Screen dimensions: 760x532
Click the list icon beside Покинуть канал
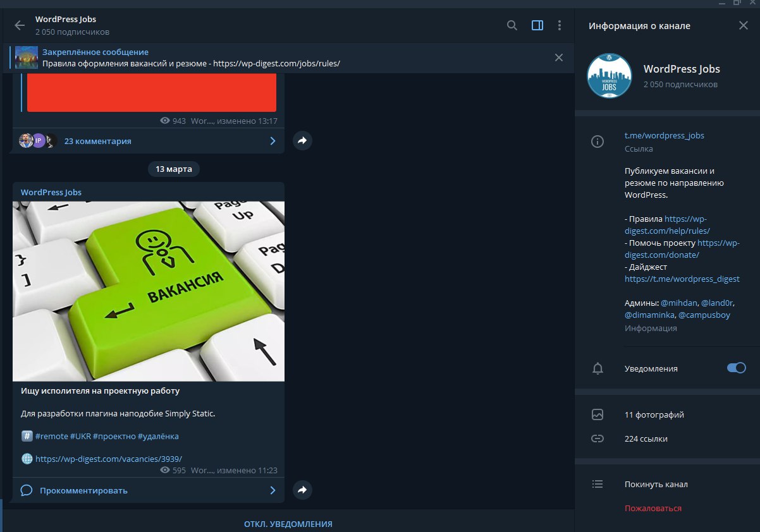click(x=598, y=485)
